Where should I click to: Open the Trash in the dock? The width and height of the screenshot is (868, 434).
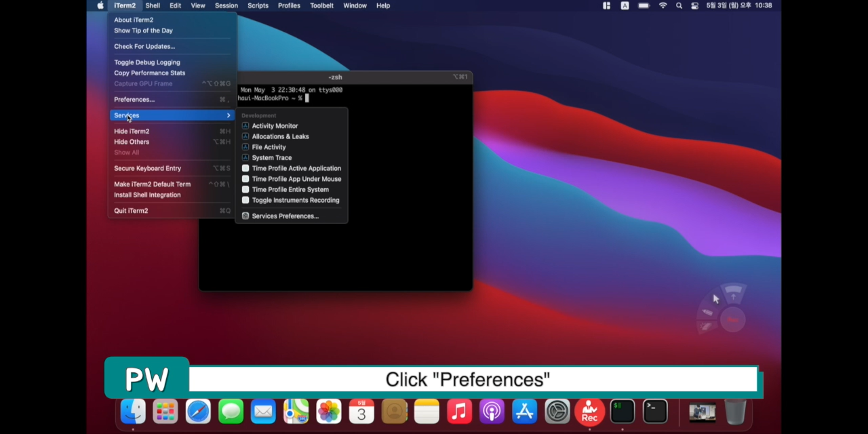[735, 411]
